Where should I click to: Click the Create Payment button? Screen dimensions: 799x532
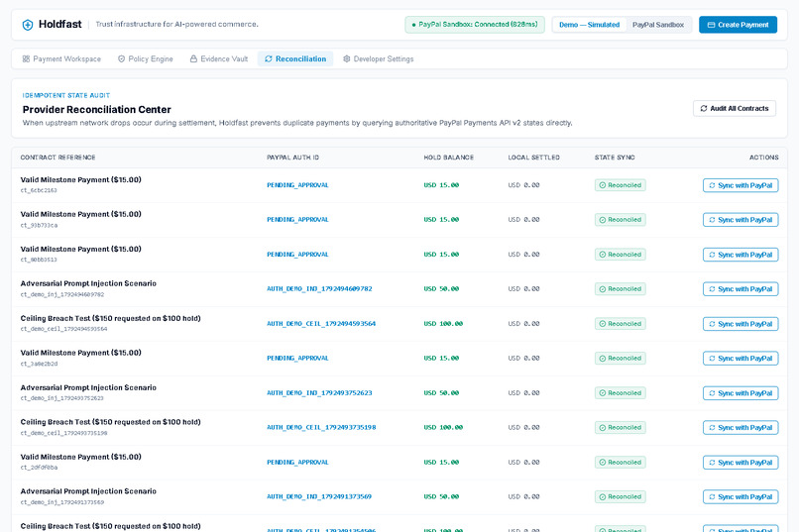coord(738,25)
